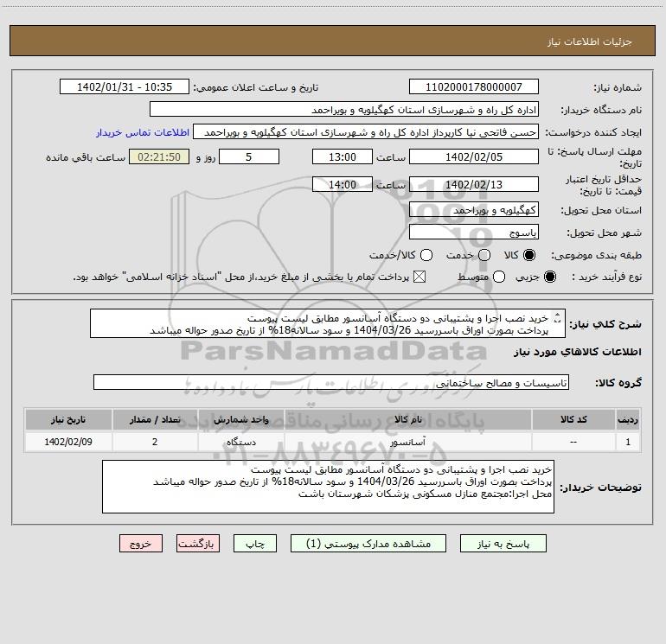The height and width of the screenshot is (644, 666).
Task: Click the remaining days field showing 5
Action: pyautogui.click(x=249, y=156)
